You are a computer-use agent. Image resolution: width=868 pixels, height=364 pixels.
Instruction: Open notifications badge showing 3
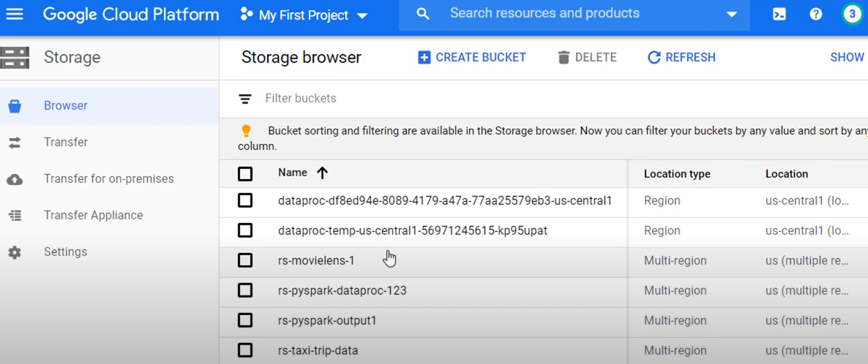pos(852,15)
